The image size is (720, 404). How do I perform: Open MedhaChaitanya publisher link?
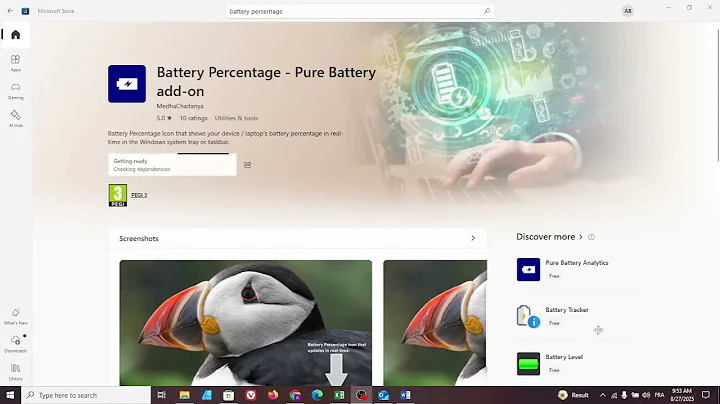click(x=180, y=106)
